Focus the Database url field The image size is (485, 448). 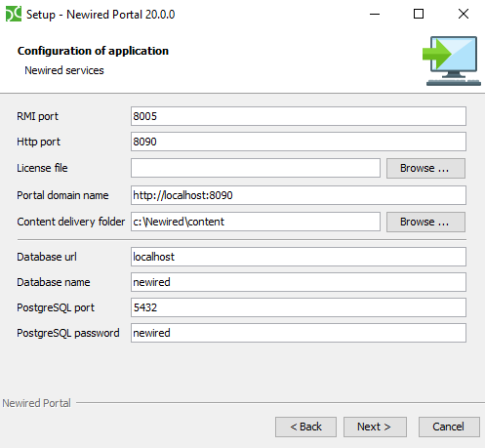coord(299,257)
